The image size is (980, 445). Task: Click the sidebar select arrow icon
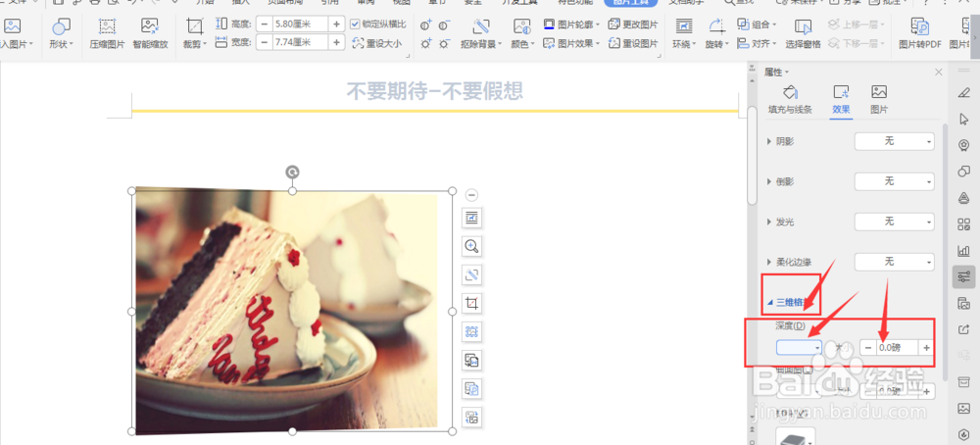point(963,119)
